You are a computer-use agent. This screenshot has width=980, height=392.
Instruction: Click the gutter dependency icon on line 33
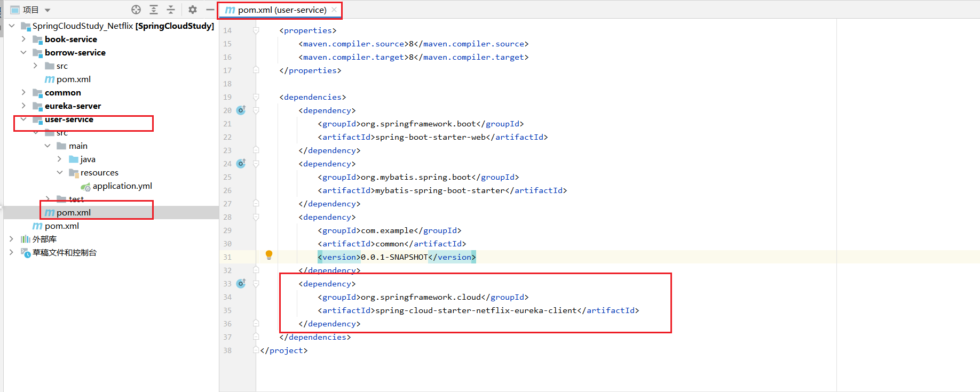(x=241, y=284)
